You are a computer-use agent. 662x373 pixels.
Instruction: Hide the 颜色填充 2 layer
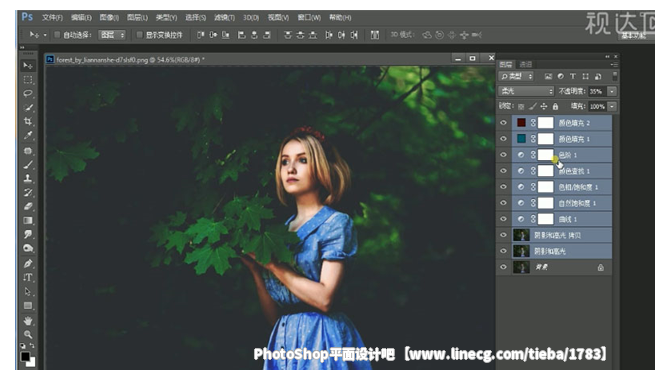coord(503,123)
